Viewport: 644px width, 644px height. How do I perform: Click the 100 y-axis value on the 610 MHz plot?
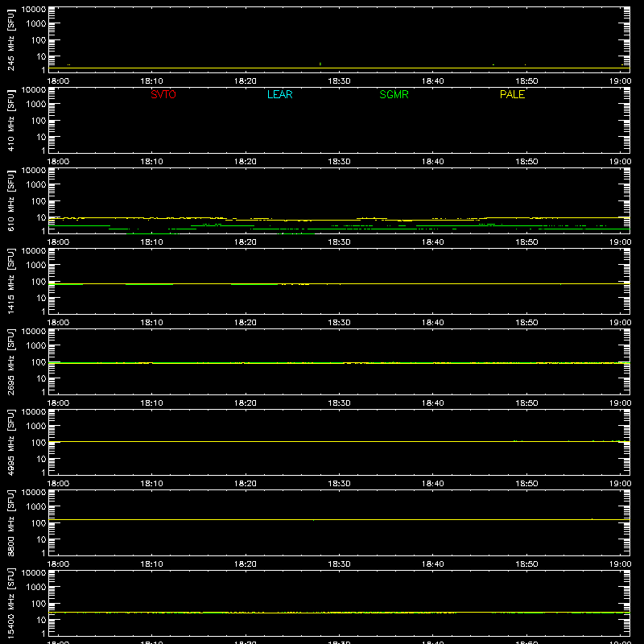(39, 201)
